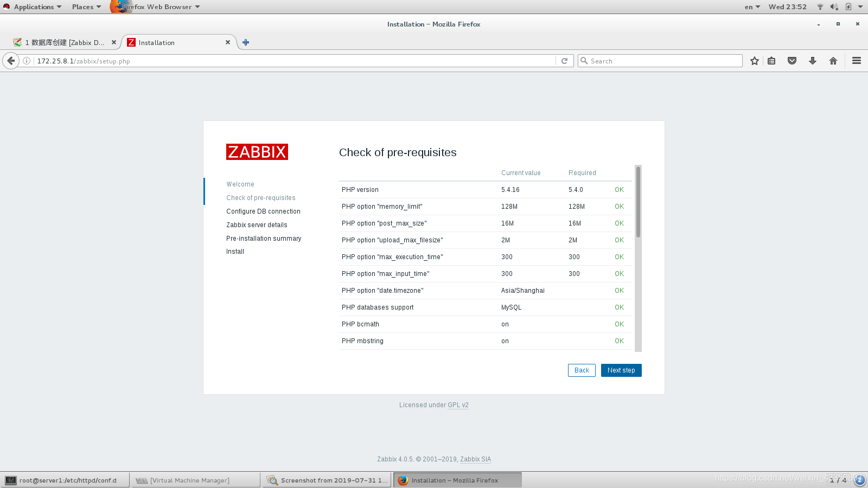Click the PHP option "post_max_size" row

(x=486, y=223)
